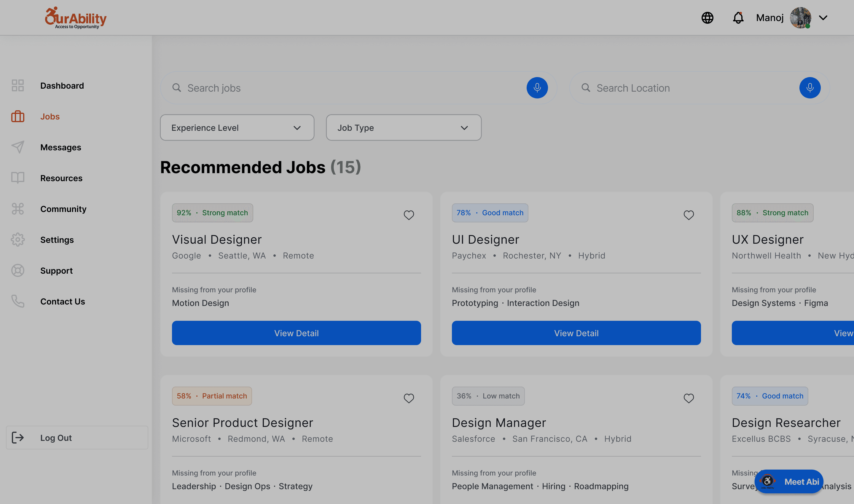This screenshot has width=854, height=504.
Task: Open Support from the sidebar
Action: [x=56, y=271]
